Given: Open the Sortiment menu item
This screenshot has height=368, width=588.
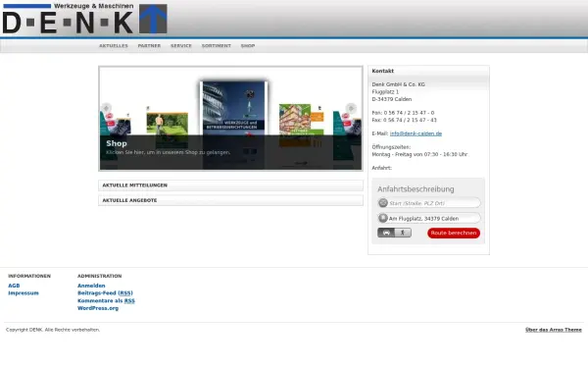Looking at the screenshot, I should pos(216,46).
